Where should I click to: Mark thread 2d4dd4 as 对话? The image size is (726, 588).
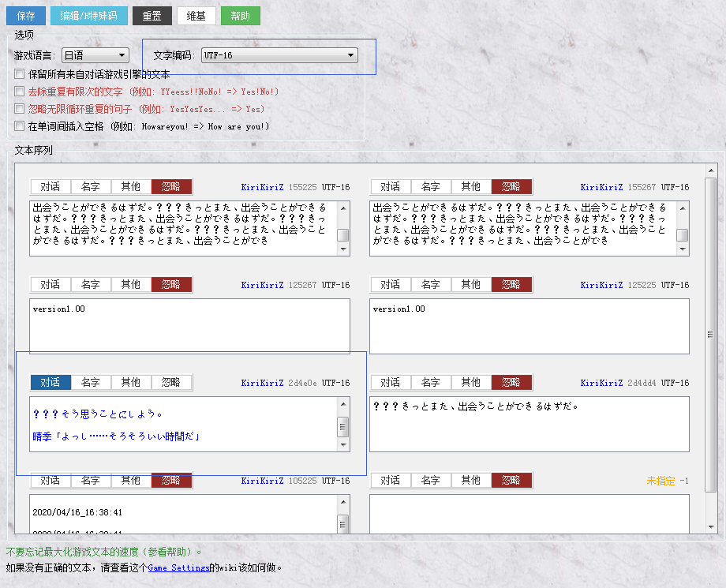click(391, 383)
